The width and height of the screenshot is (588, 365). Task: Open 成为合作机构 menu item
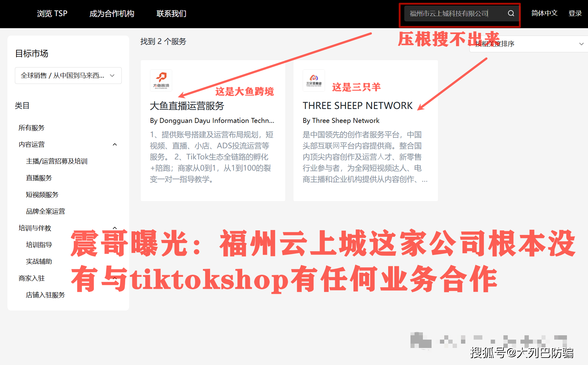point(112,14)
